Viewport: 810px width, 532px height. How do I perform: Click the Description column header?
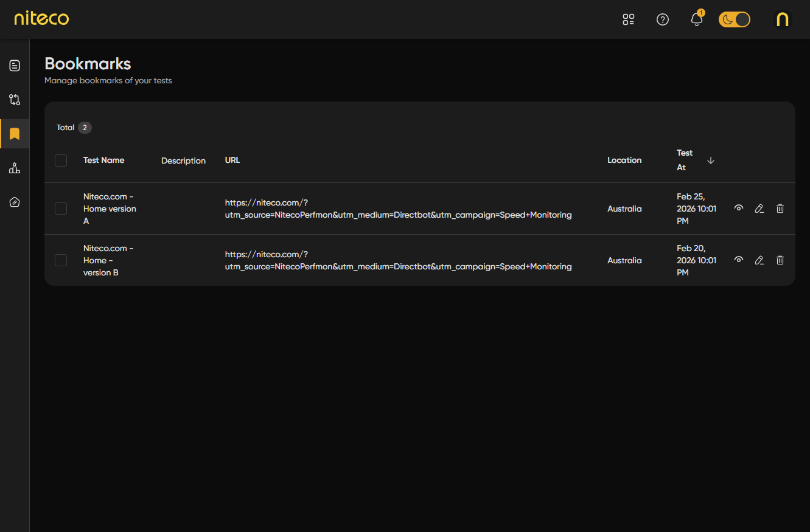[x=183, y=161]
